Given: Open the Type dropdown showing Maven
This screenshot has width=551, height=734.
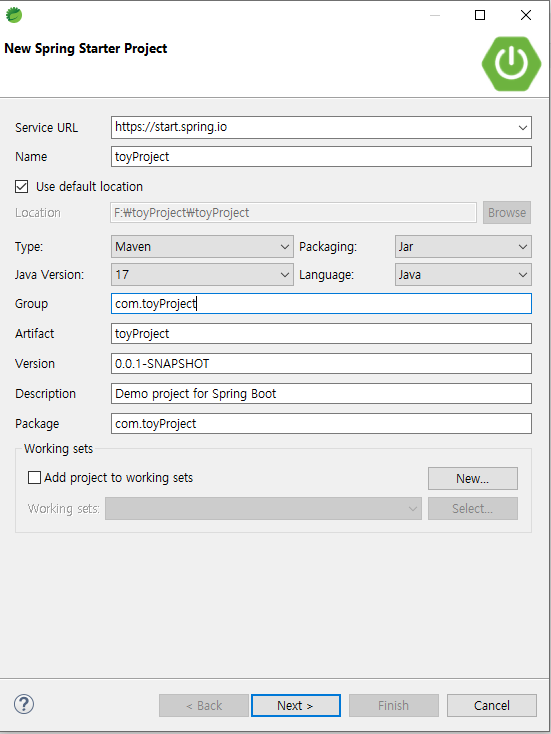Looking at the screenshot, I should tap(202, 247).
